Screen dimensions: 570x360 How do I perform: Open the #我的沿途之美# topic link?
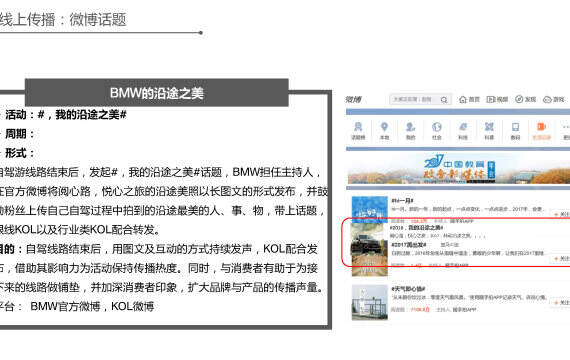coord(416,228)
